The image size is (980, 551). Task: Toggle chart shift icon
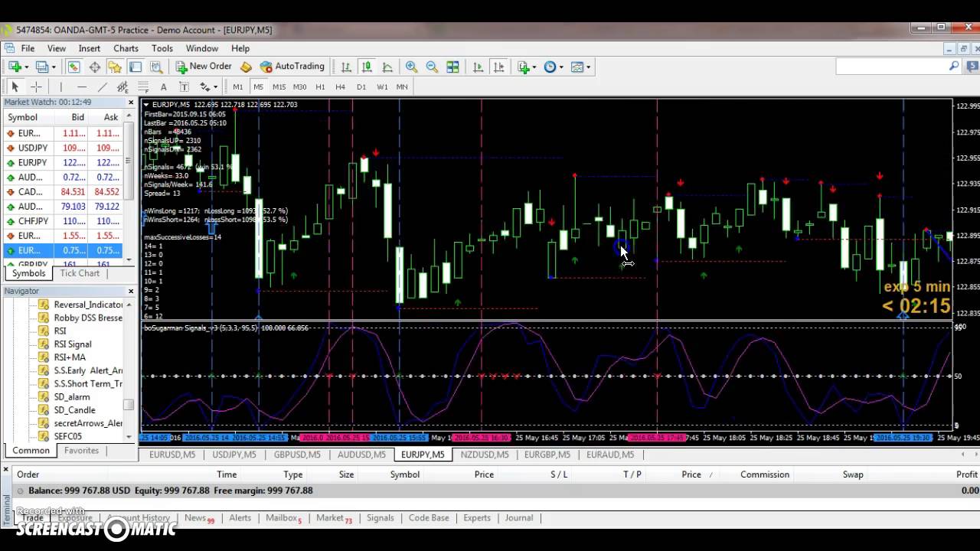[499, 67]
